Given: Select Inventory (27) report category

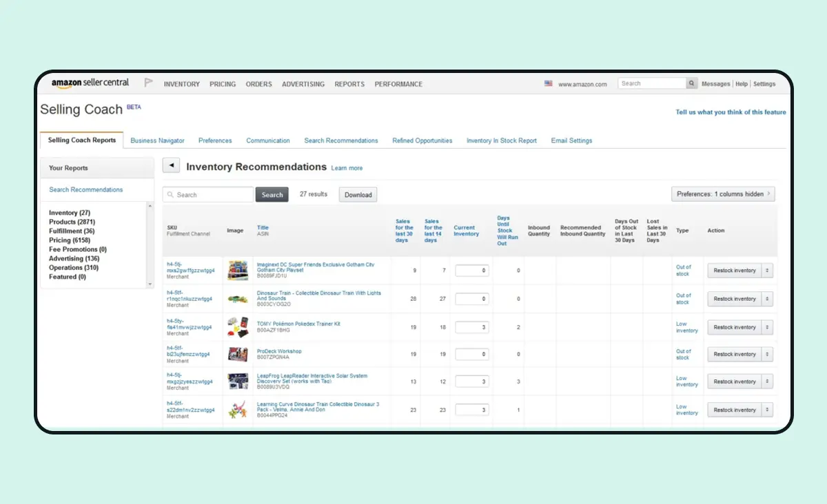Looking at the screenshot, I should coord(70,213).
